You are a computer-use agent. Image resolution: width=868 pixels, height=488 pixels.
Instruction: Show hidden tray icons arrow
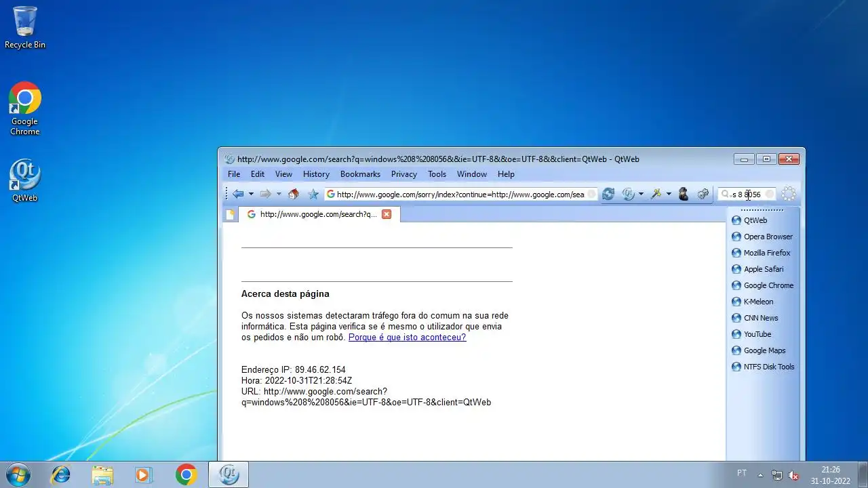pos(760,475)
